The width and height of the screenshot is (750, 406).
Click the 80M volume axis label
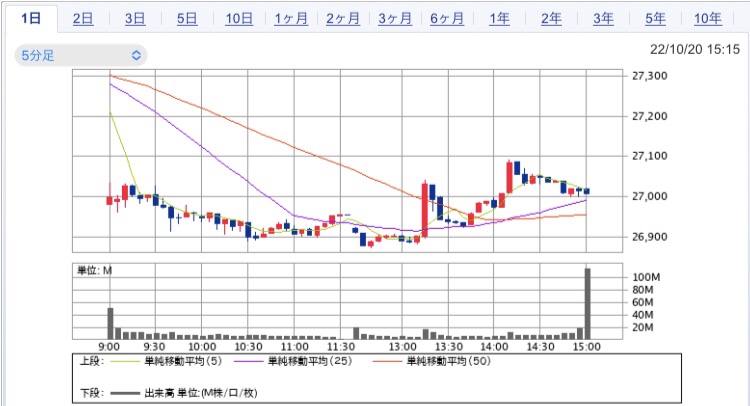(x=642, y=290)
